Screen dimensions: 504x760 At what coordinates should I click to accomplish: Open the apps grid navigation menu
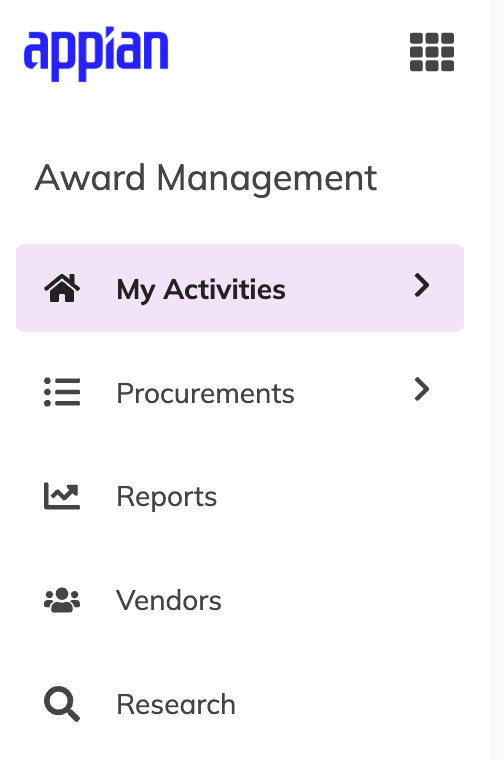click(432, 52)
